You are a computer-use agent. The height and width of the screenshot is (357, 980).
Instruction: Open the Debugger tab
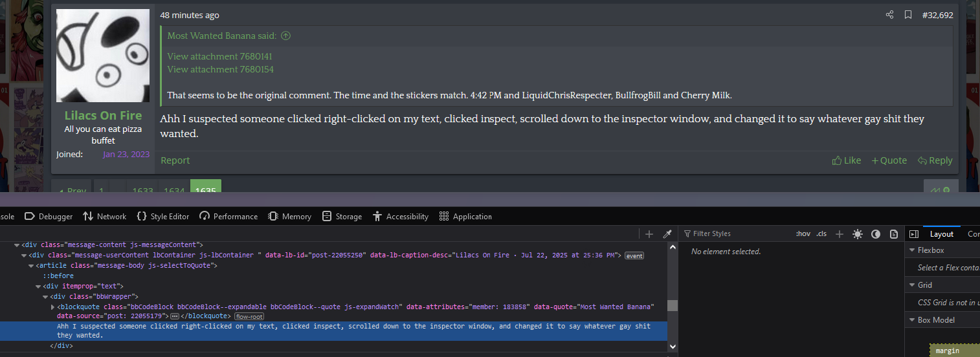pos(49,216)
